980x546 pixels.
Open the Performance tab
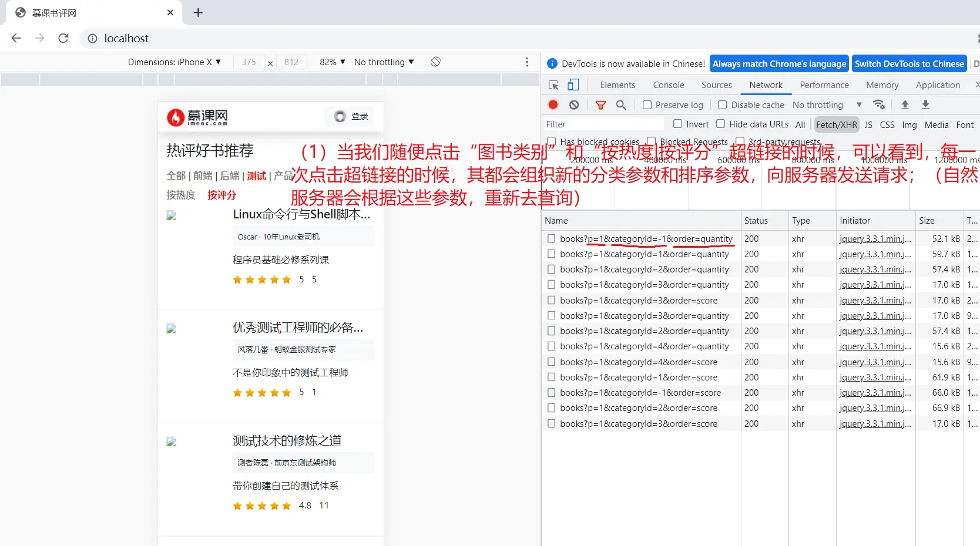coord(824,85)
